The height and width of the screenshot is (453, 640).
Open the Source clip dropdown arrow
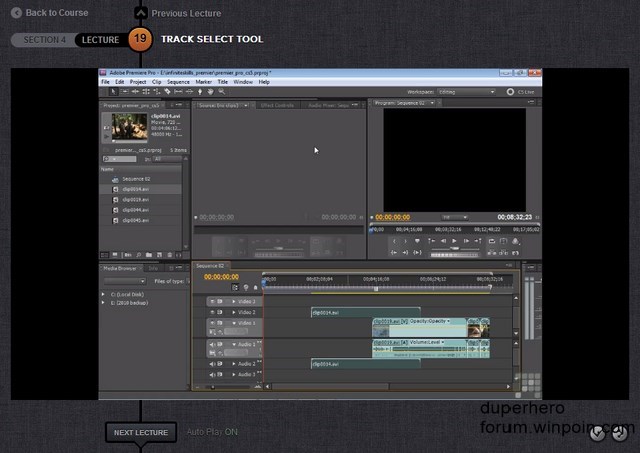(246, 105)
